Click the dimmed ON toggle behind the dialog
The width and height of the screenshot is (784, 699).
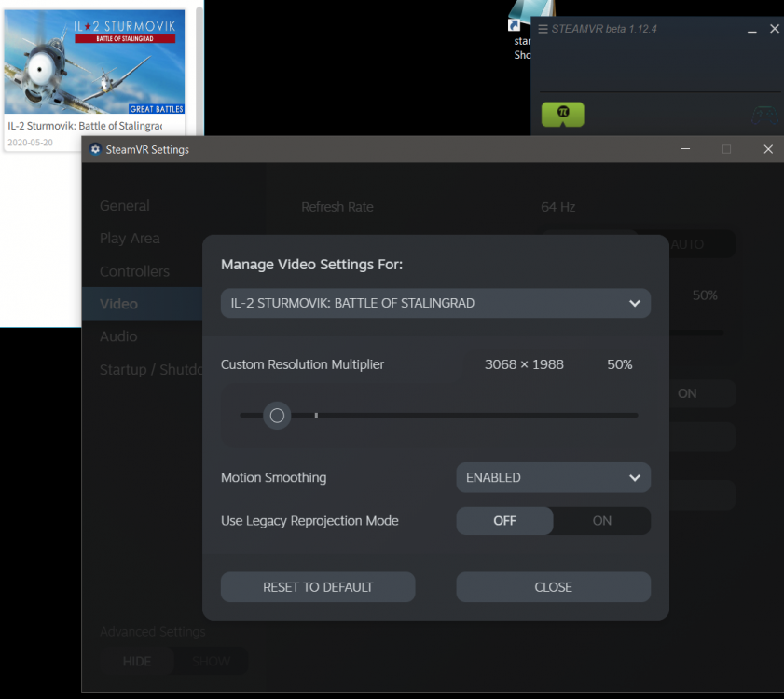click(687, 393)
